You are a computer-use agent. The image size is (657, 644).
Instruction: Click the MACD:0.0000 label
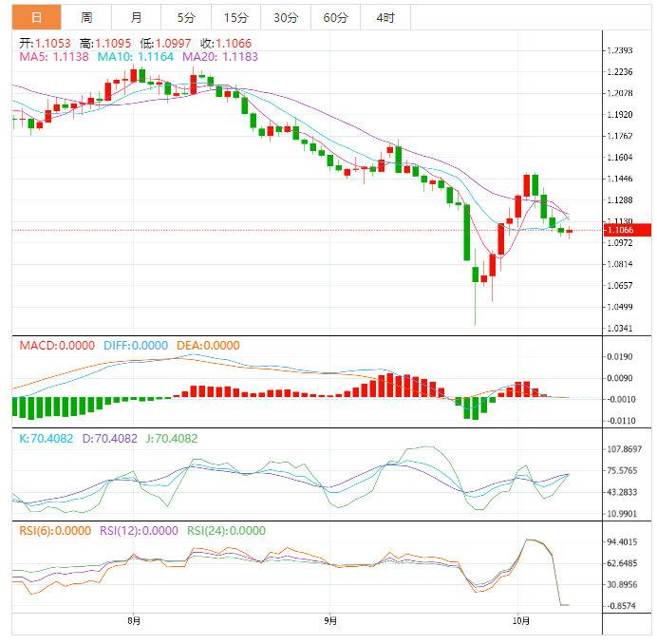point(57,346)
